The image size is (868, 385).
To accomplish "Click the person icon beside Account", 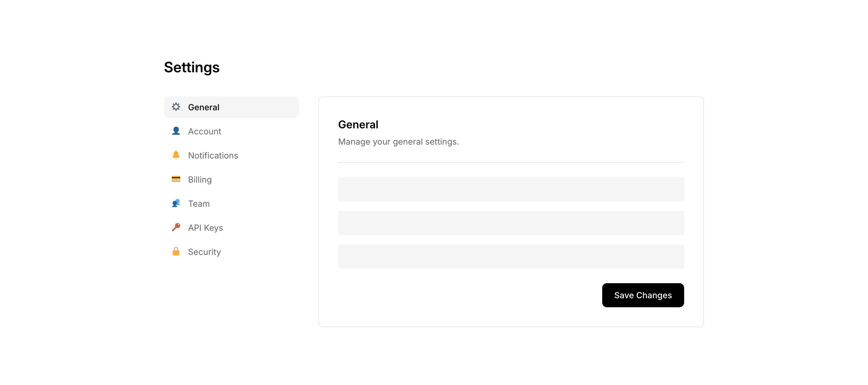I will (176, 131).
